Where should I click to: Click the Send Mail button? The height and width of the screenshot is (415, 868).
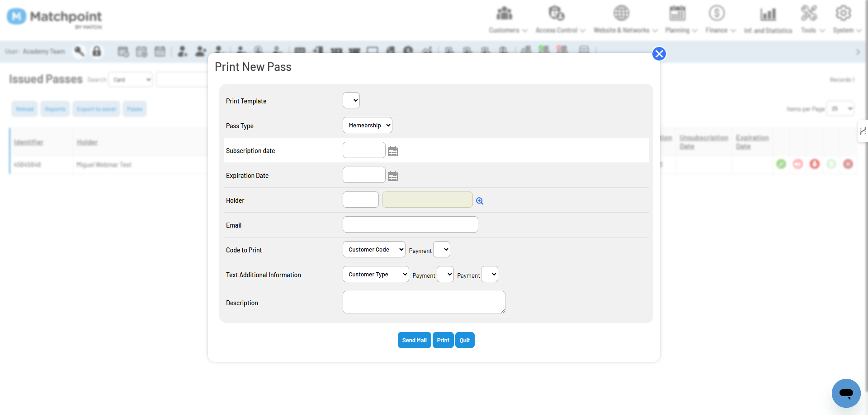click(x=414, y=340)
